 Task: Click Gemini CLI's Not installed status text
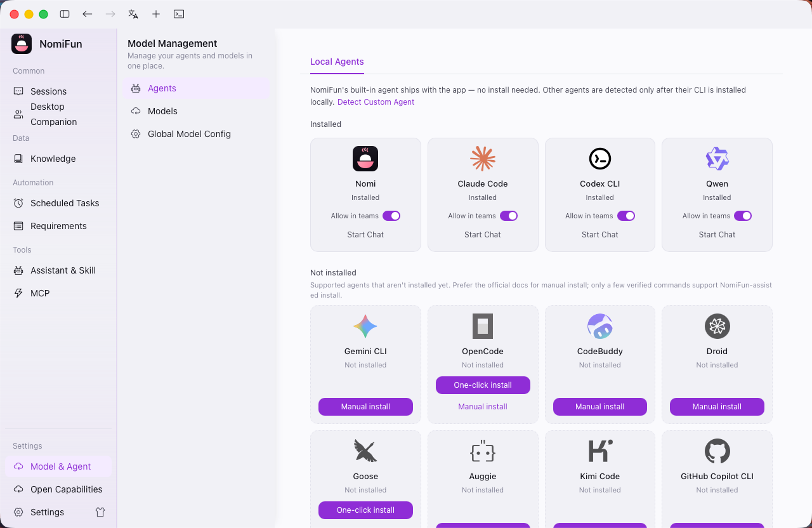click(365, 365)
